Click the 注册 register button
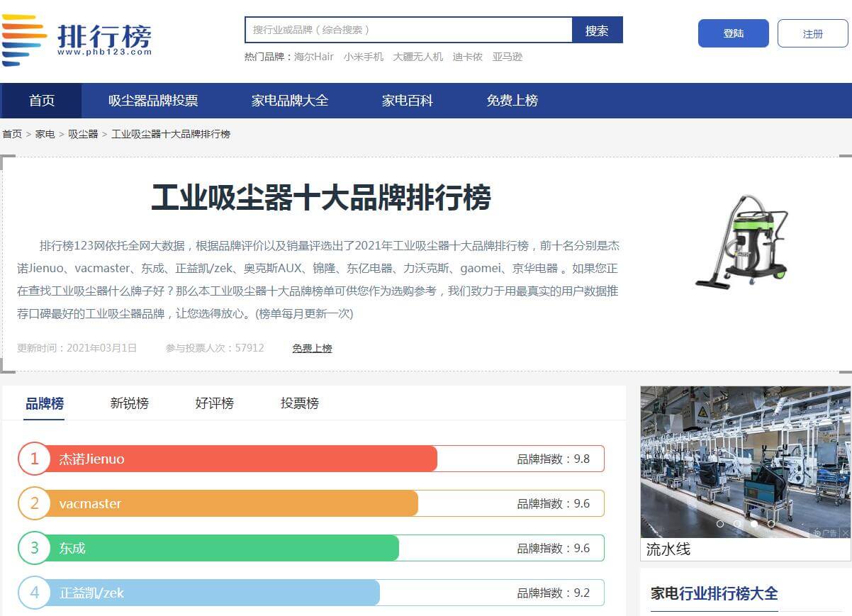This screenshot has height=616, width=852. coord(813,33)
